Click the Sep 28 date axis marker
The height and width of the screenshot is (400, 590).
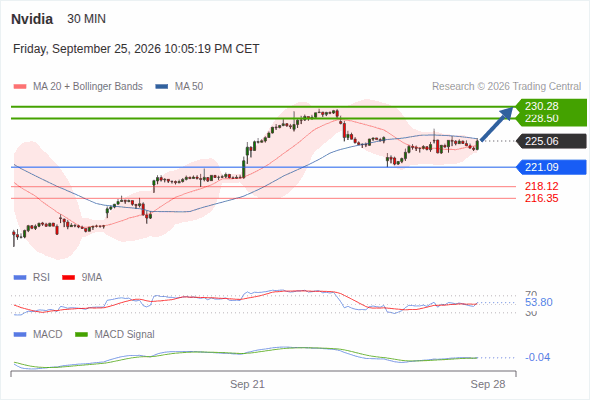point(488,384)
